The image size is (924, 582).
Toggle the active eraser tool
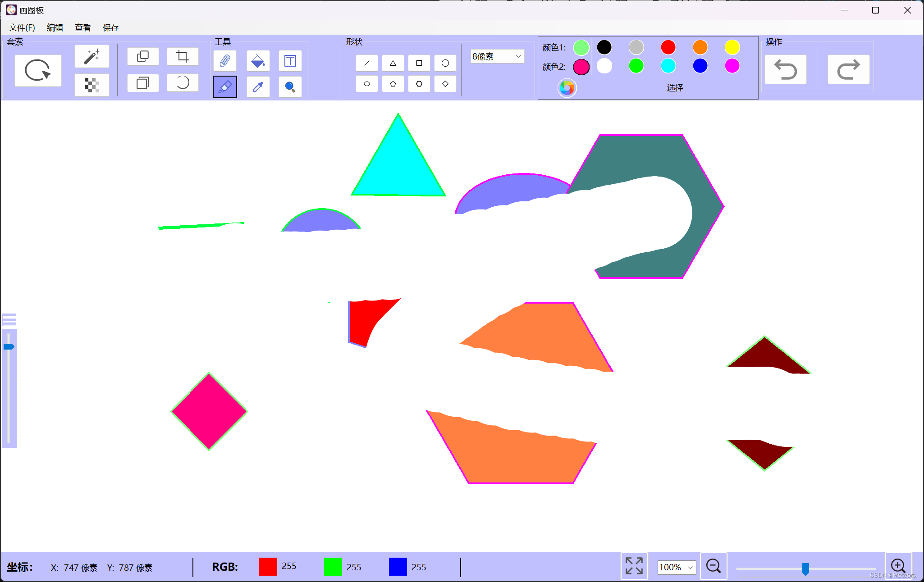225,87
